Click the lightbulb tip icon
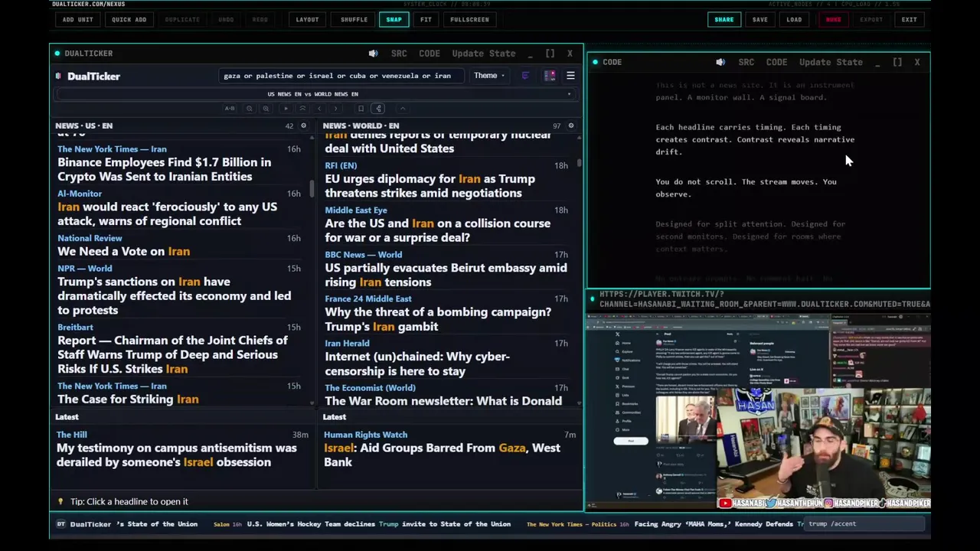Image resolution: width=980 pixels, height=551 pixels. point(60,501)
